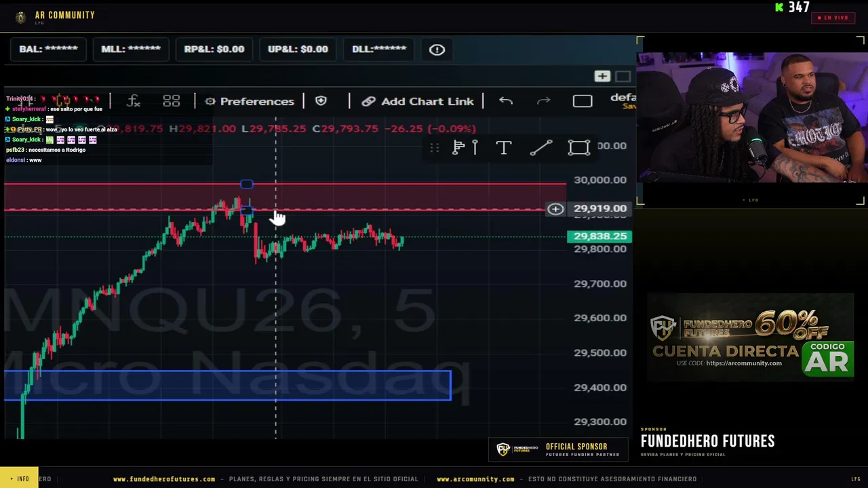Add a new panel with the plus icon
This screenshot has width=868, height=488.
[602, 77]
